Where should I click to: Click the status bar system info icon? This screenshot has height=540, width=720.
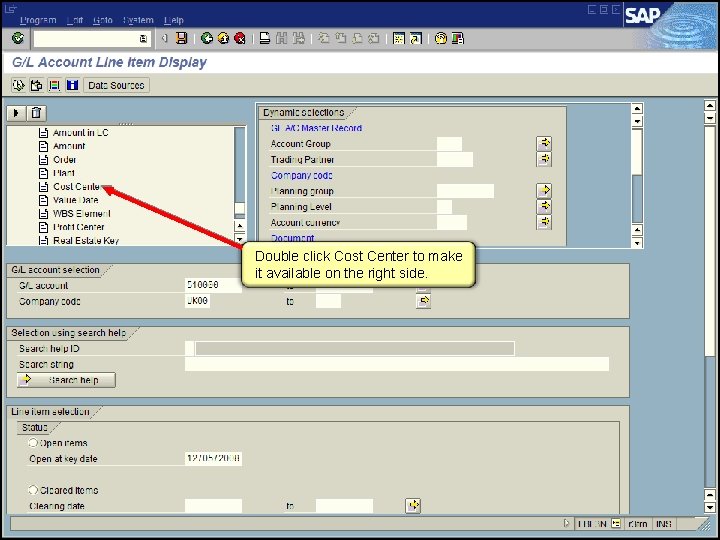[616, 523]
